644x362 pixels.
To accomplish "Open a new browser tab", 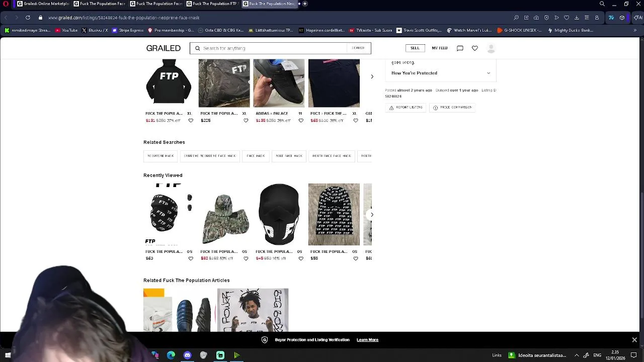I will (305, 4).
